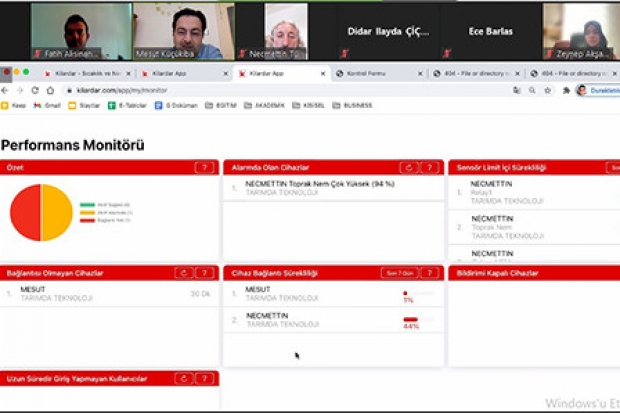Click the browser page reload icon

[x=35, y=90]
